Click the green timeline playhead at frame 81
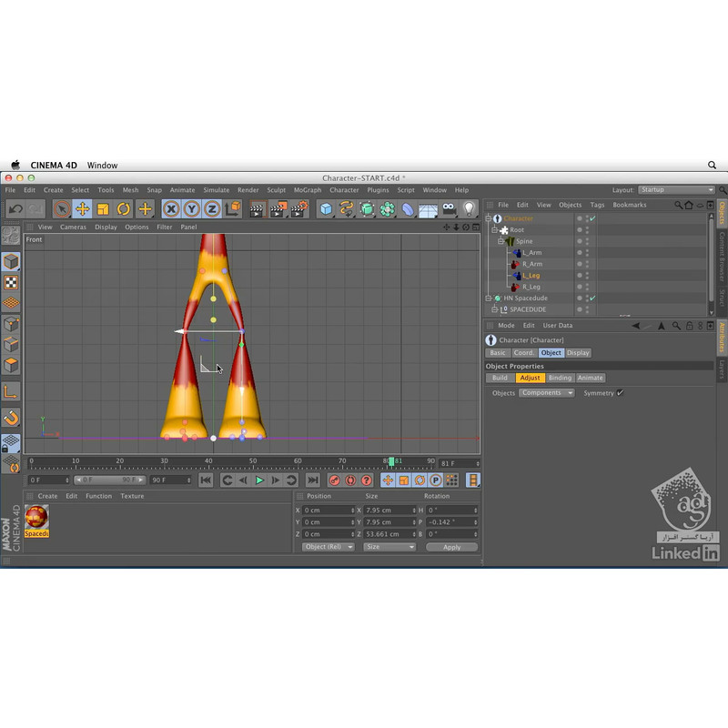The width and height of the screenshot is (728, 728). point(391,461)
